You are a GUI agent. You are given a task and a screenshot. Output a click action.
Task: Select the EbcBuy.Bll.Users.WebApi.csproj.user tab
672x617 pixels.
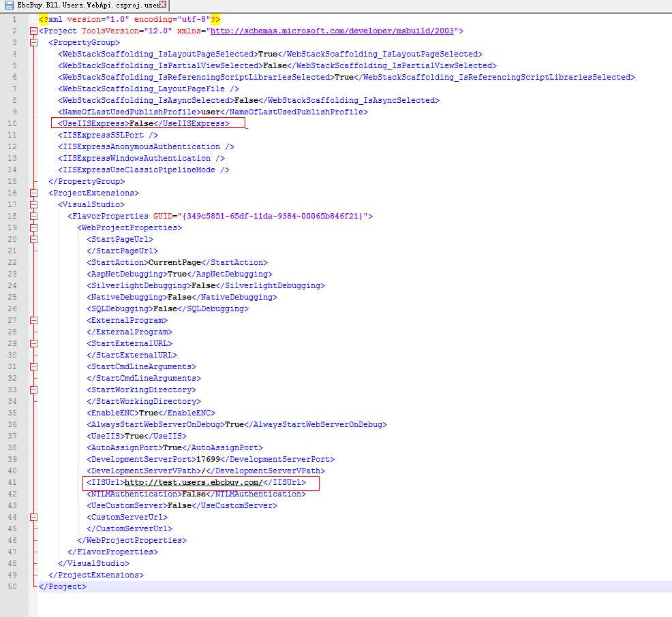click(85, 5)
